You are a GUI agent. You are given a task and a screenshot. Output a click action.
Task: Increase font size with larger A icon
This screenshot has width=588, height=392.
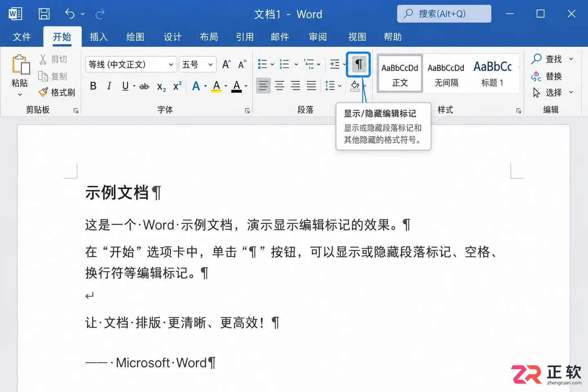click(x=226, y=65)
